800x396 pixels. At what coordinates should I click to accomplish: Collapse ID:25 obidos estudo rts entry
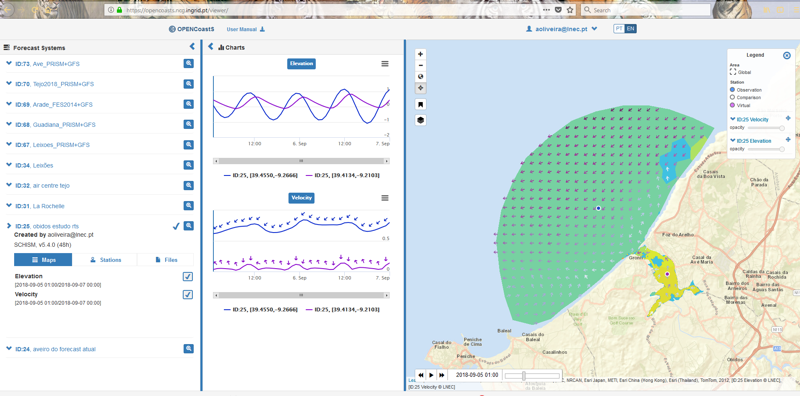click(9, 226)
